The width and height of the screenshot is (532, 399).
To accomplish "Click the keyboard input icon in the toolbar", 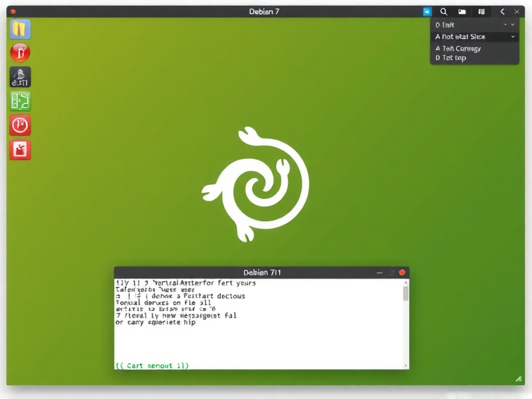I will point(480,11).
